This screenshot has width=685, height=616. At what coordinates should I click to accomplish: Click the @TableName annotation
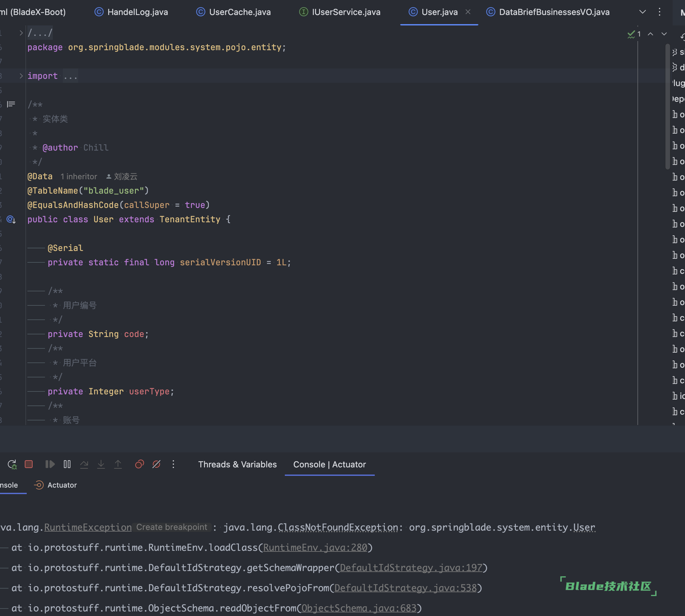pos(52,191)
